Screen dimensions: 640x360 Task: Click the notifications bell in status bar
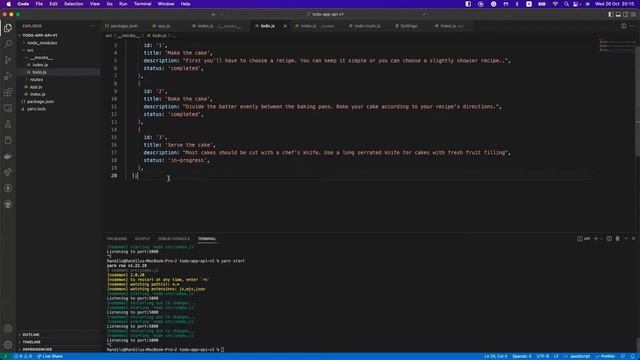pyautogui.click(x=632, y=356)
